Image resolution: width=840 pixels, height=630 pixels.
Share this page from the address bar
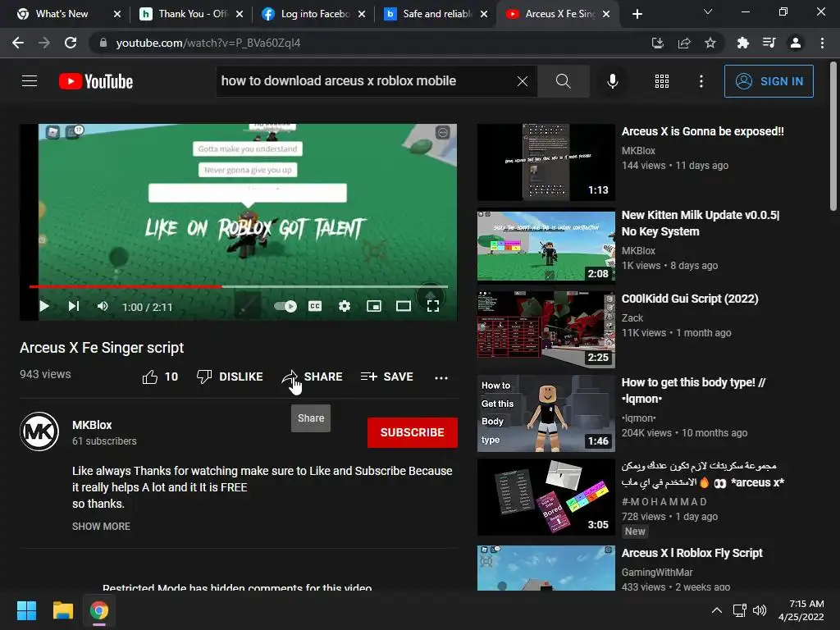point(684,43)
